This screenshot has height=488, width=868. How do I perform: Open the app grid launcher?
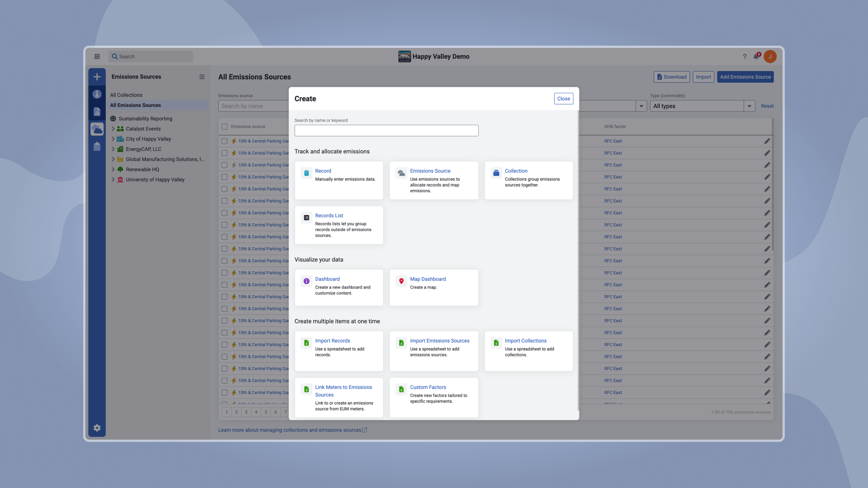click(97, 56)
